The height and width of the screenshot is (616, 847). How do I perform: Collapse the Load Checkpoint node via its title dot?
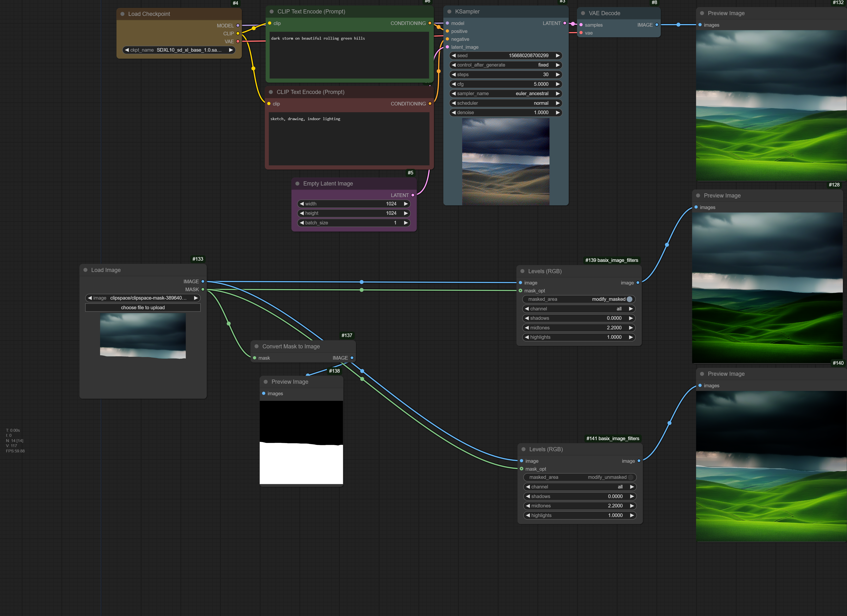click(x=122, y=14)
